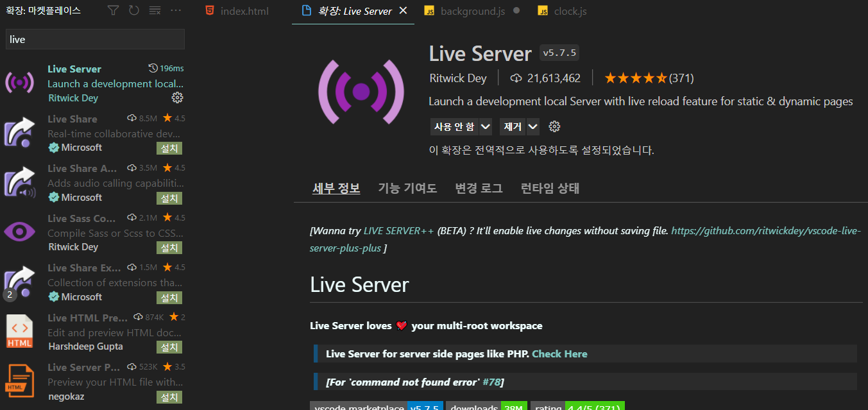The image size is (868, 410).
Task: Click the Live Sass Compiler eye icon
Action: pyautogui.click(x=20, y=232)
